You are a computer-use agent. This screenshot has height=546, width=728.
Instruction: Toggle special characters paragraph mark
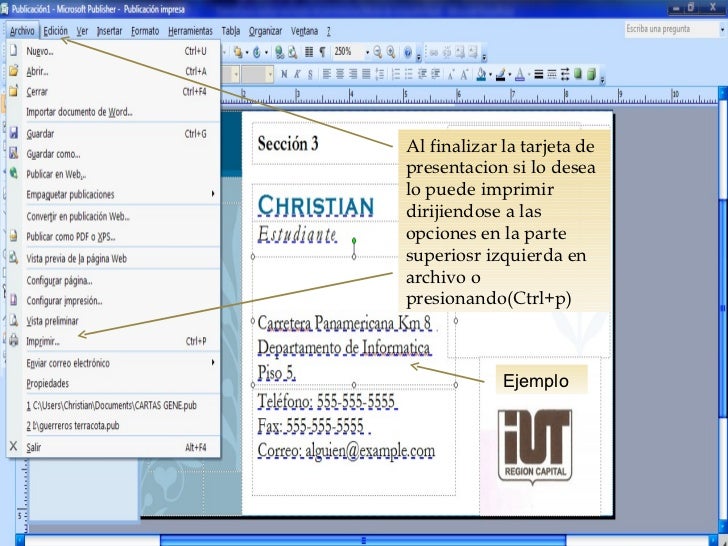[322, 52]
